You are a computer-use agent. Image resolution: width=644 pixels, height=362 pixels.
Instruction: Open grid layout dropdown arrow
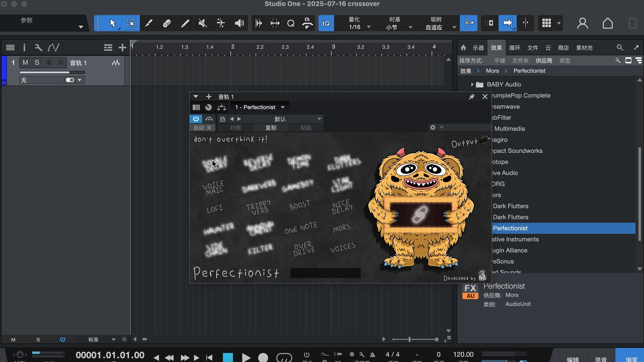click(559, 23)
